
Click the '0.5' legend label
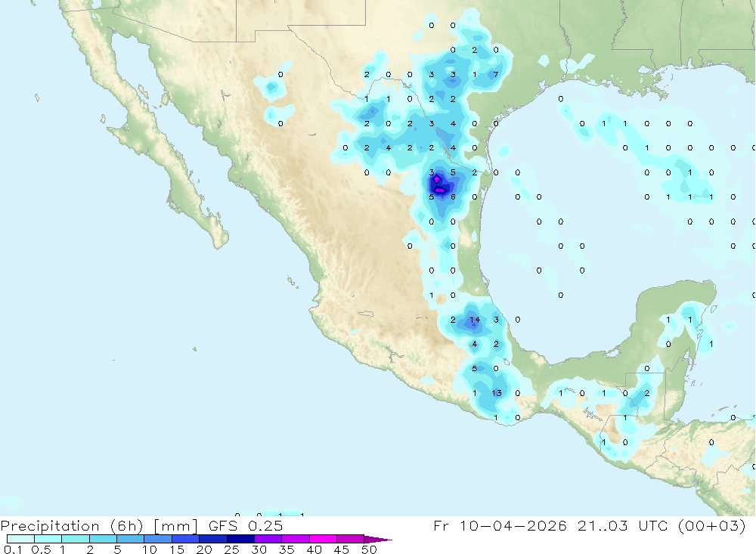[41, 549]
